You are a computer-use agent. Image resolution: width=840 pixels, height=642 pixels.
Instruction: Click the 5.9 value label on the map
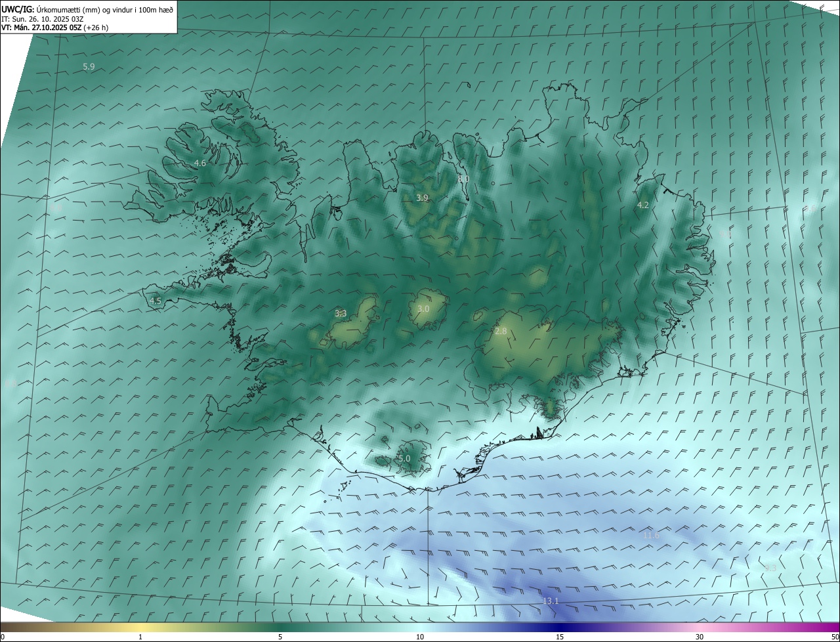(89, 67)
